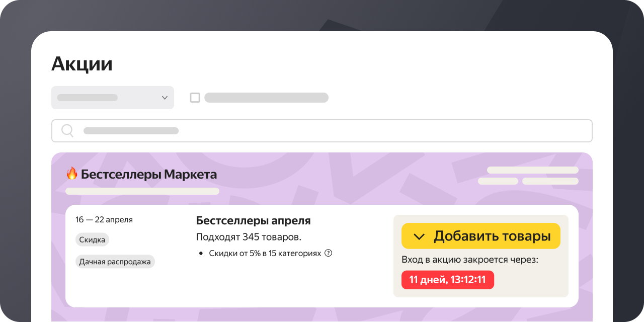Click the grey label beside the checkbox
644x322 pixels.
click(266, 98)
